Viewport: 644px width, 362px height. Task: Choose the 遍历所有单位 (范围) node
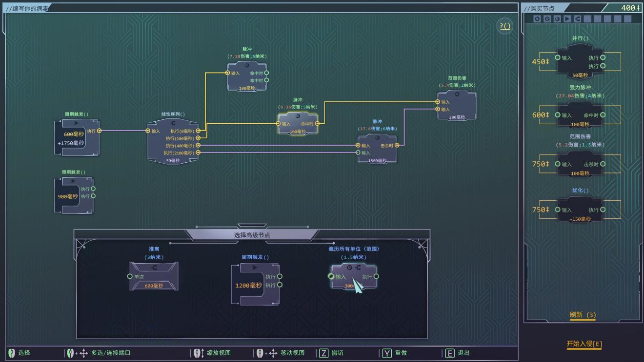tap(353, 276)
